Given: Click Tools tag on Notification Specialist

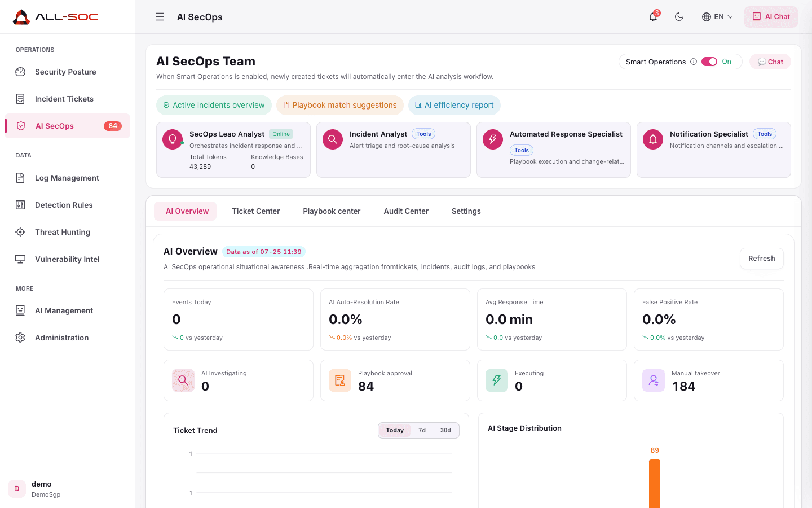Looking at the screenshot, I should 765,134.
